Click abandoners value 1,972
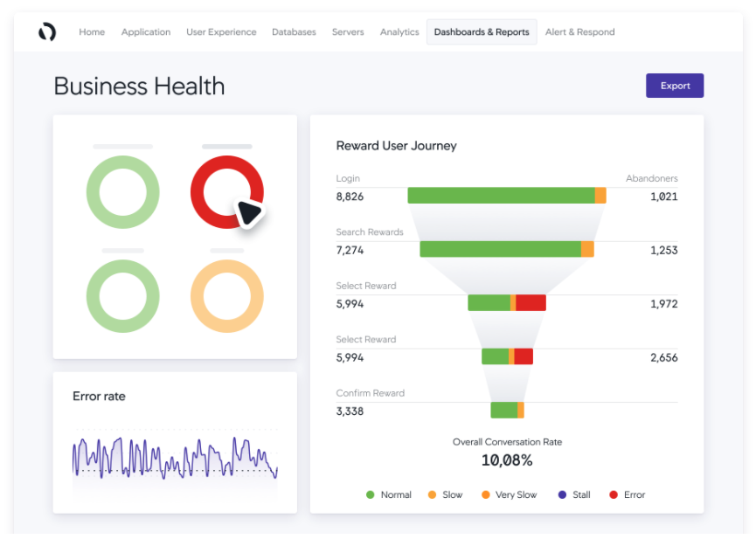756x546 pixels. pos(664,304)
